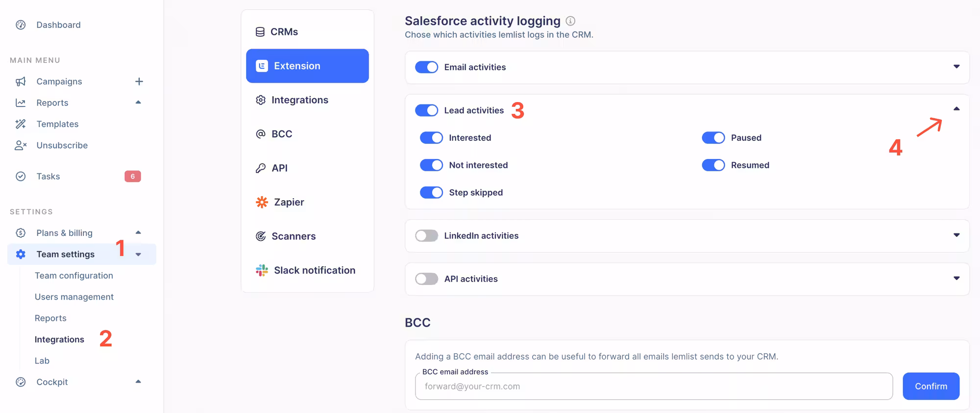The image size is (980, 413).
Task: Click the Slack notification logo icon
Action: pos(262,270)
